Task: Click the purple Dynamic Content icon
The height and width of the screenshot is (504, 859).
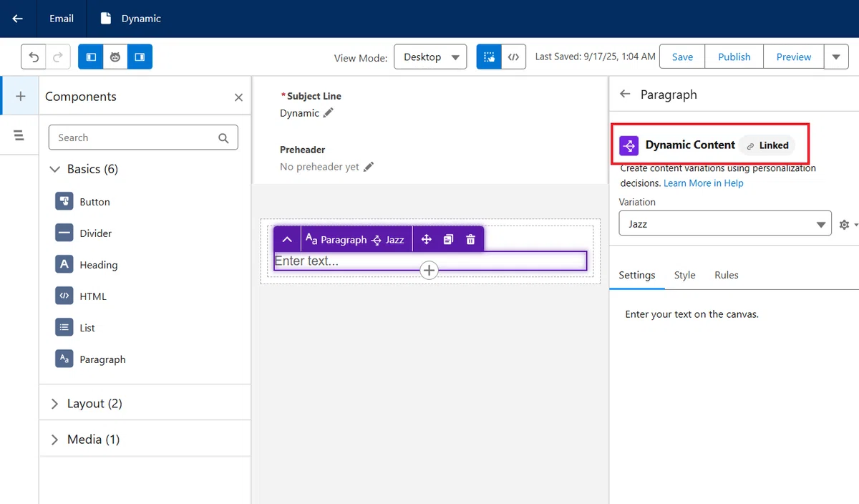Action: point(629,145)
